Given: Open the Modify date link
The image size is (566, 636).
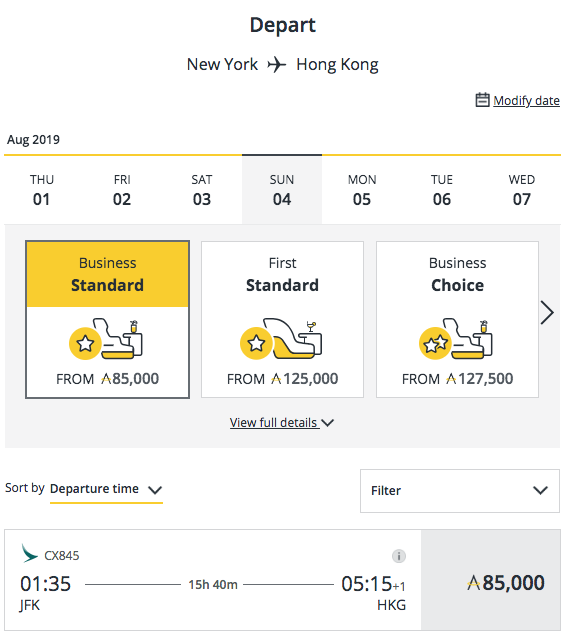Looking at the screenshot, I should click(x=526, y=100).
